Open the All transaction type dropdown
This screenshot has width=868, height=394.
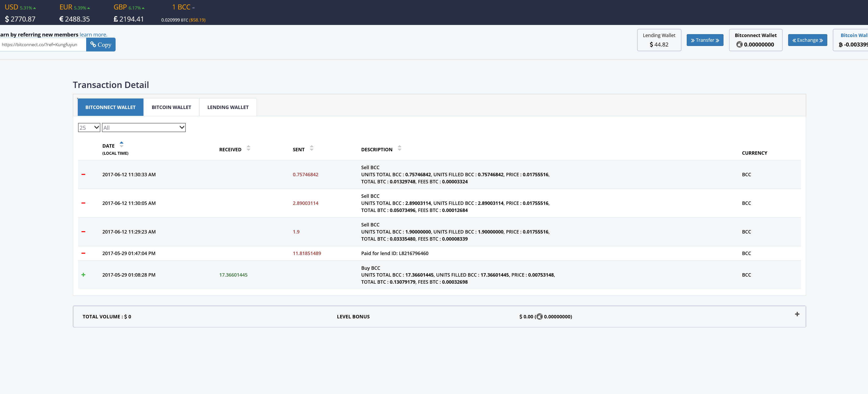point(144,127)
